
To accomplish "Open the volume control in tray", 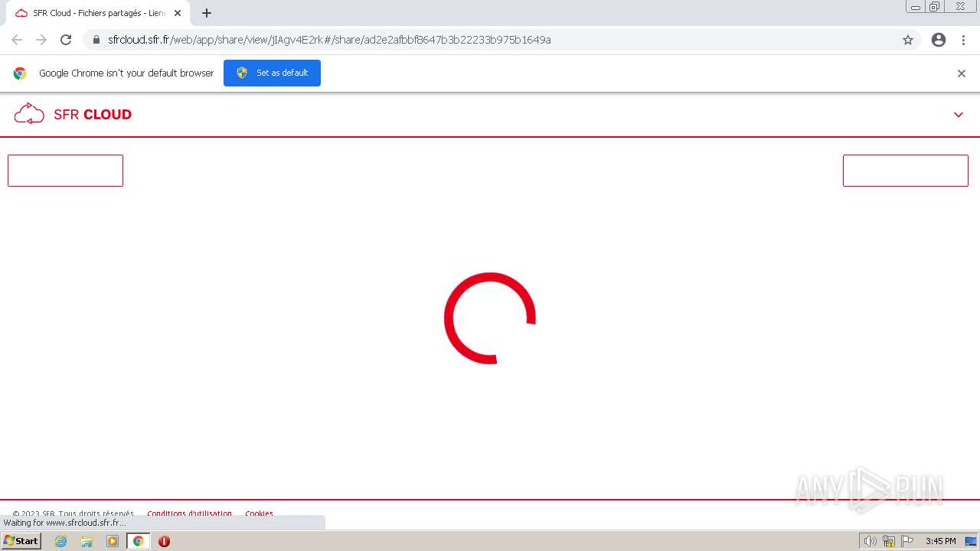I will pos(870,541).
